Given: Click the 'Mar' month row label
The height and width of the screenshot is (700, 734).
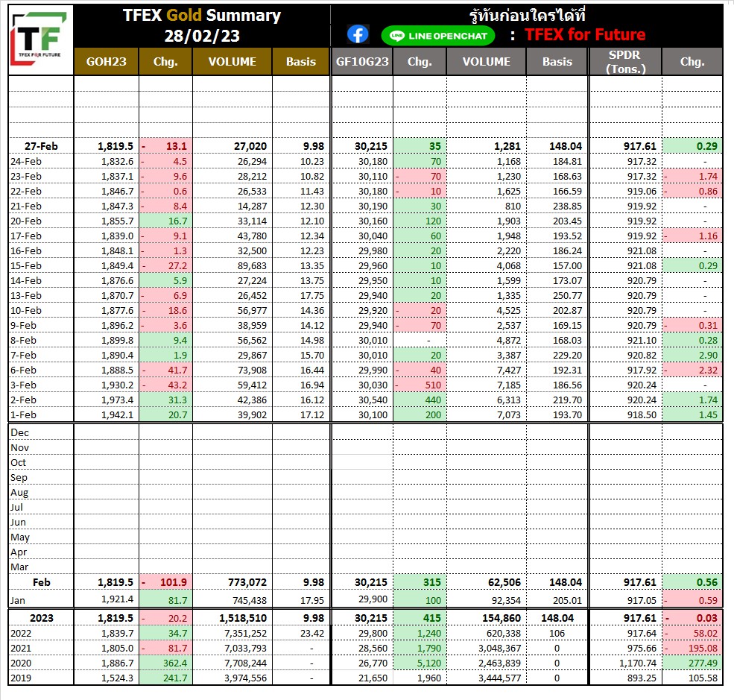Looking at the screenshot, I should (19, 567).
